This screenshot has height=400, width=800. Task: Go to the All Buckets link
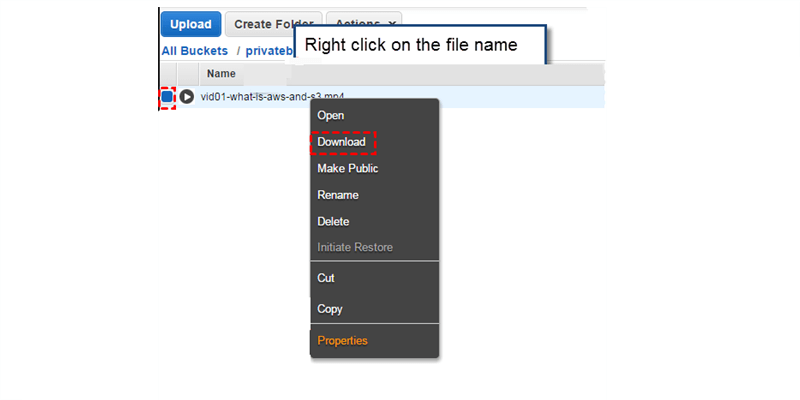click(x=195, y=50)
